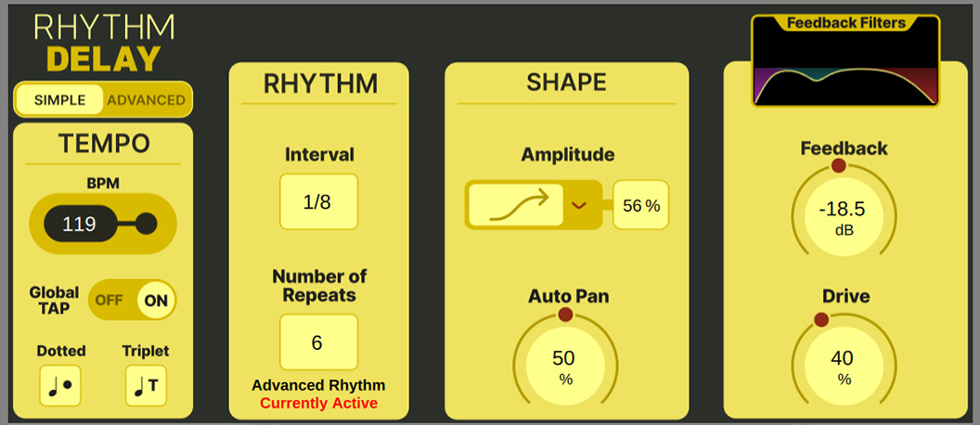Click the Currently Active red text
The width and height of the screenshot is (980, 425).
[x=318, y=403]
